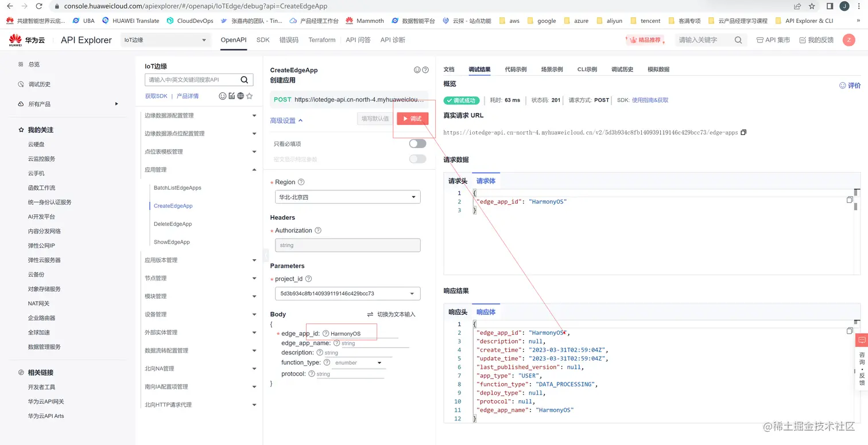Click the share icon in the address bar

[x=797, y=6]
